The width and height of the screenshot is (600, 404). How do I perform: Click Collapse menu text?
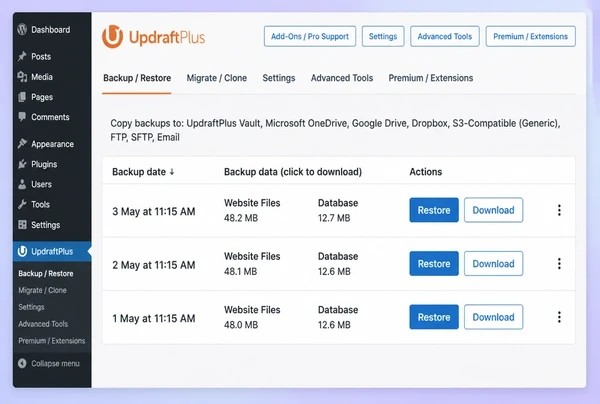(55, 363)
